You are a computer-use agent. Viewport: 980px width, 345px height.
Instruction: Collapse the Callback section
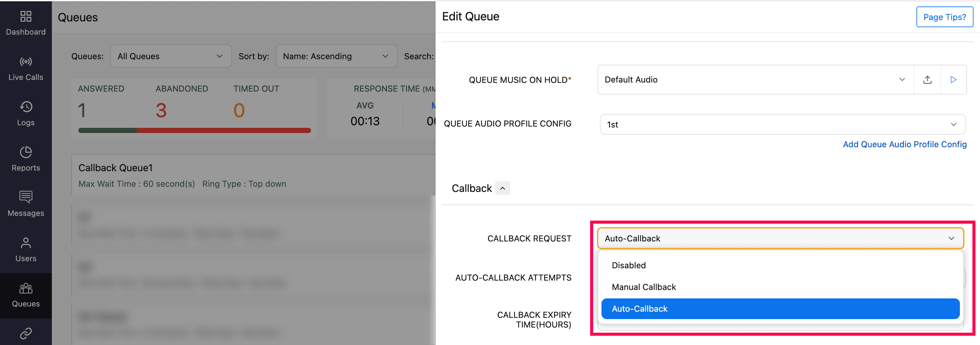(503, 188)
